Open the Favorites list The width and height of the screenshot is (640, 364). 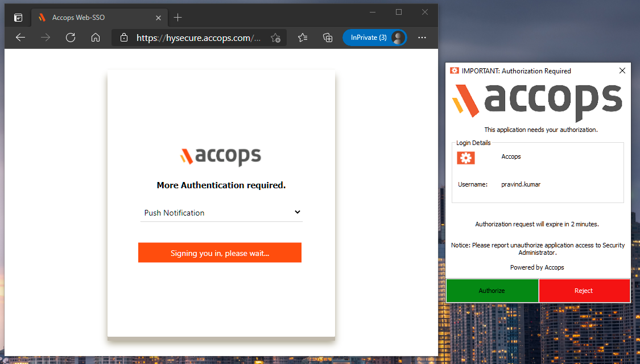click(303, 38)
